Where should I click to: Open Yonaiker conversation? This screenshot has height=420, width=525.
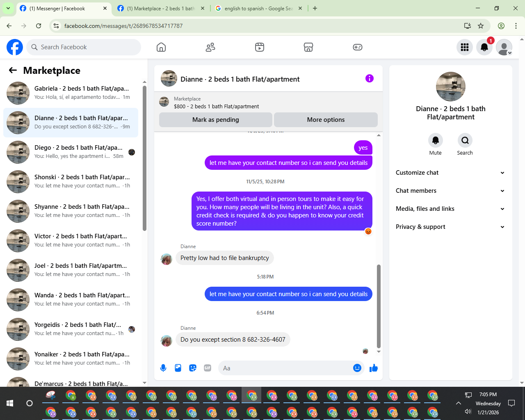[x=71, y=359]
